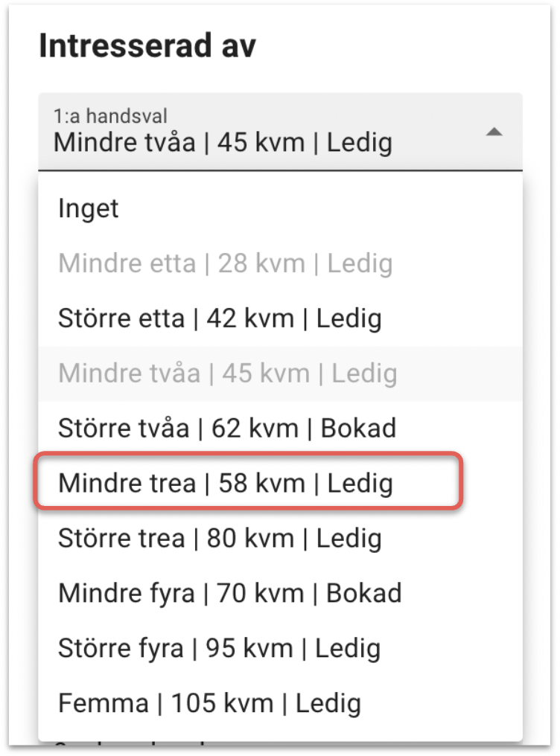Image resolution: width=560 pixels, height=756 pixels.
Task: Select the "Inget" option
Action: coord(89,208)
